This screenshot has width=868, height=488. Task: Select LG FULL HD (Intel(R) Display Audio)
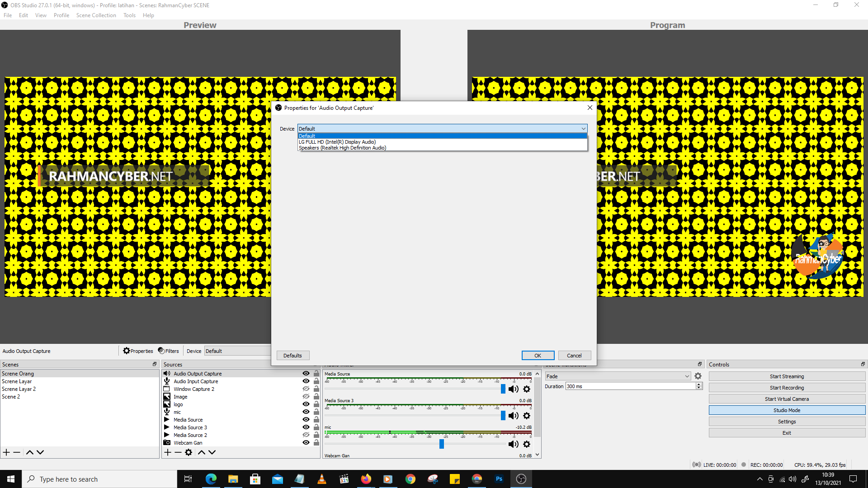point(337,141)
